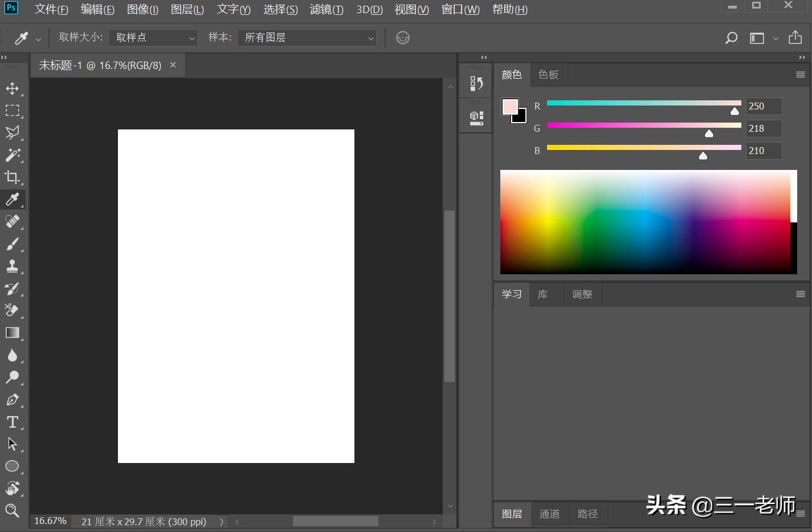Image resolution: width=812 pixels, height=532 pixels.
Task: Select the Brush tool
Action: click(12, 244)
